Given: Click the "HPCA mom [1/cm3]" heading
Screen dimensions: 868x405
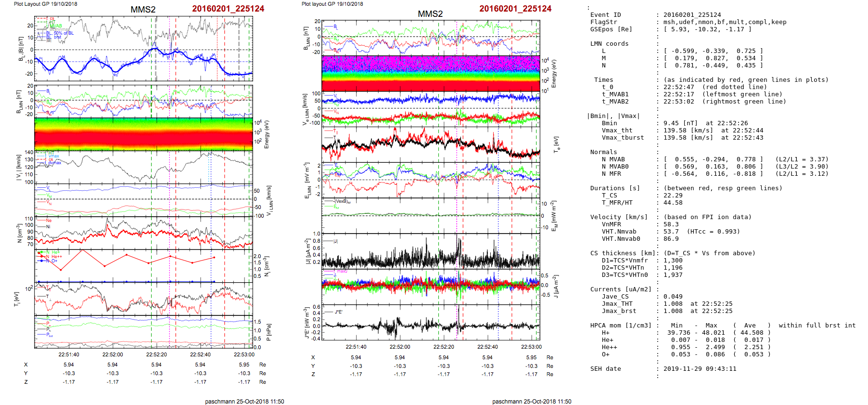Looking at the screenshot, I should [x=621, y=326].
